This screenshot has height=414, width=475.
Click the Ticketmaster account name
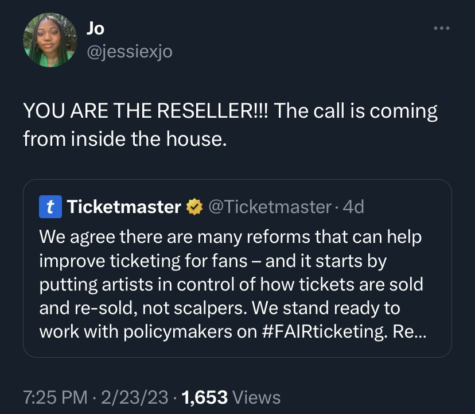click(124, 207)
